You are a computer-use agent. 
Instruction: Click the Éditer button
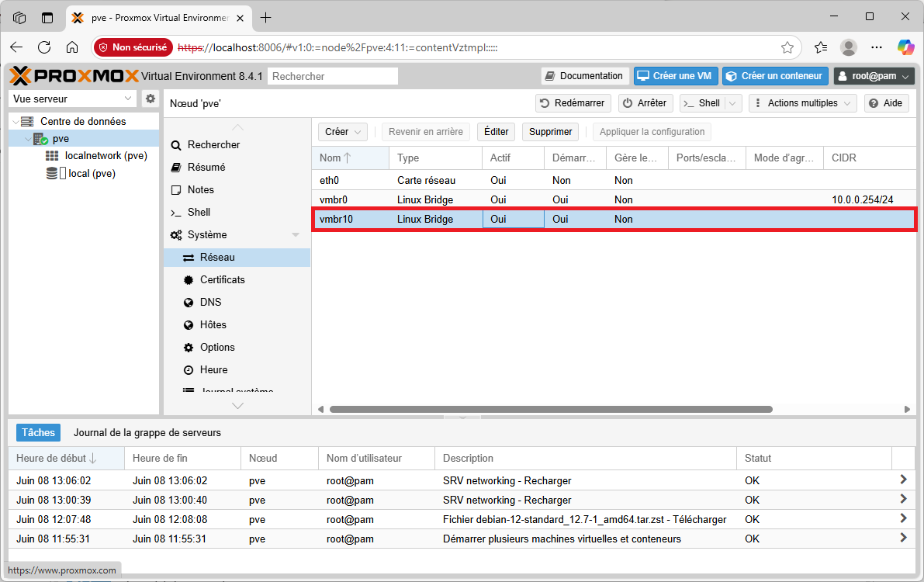497,132
